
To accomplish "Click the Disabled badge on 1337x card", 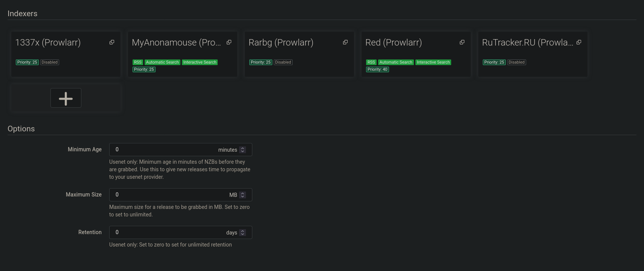I will (x=50, y=62).
